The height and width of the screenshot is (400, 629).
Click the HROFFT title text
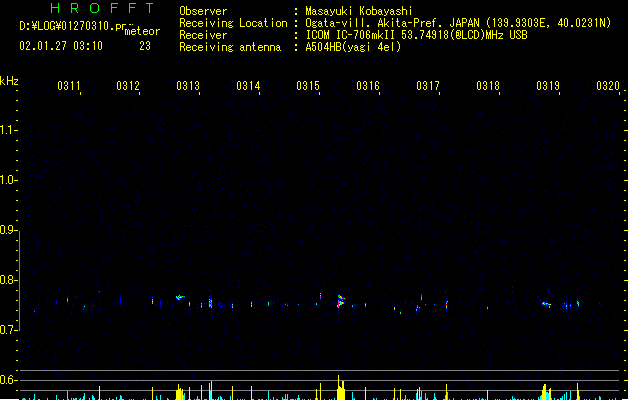point(102,8)
